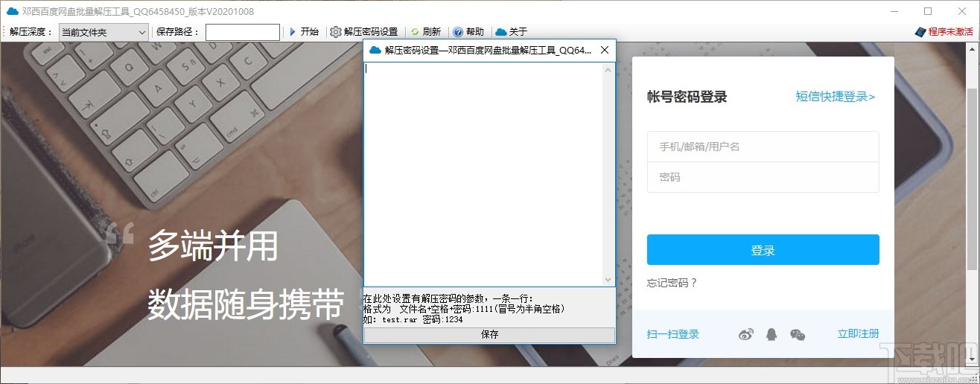
Task: Click the 保存路径 input field
Action: point(243,32)
